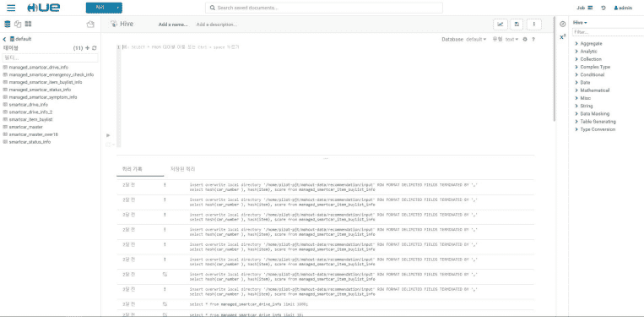
Task: Click Add a description
Action: [216, 25]
